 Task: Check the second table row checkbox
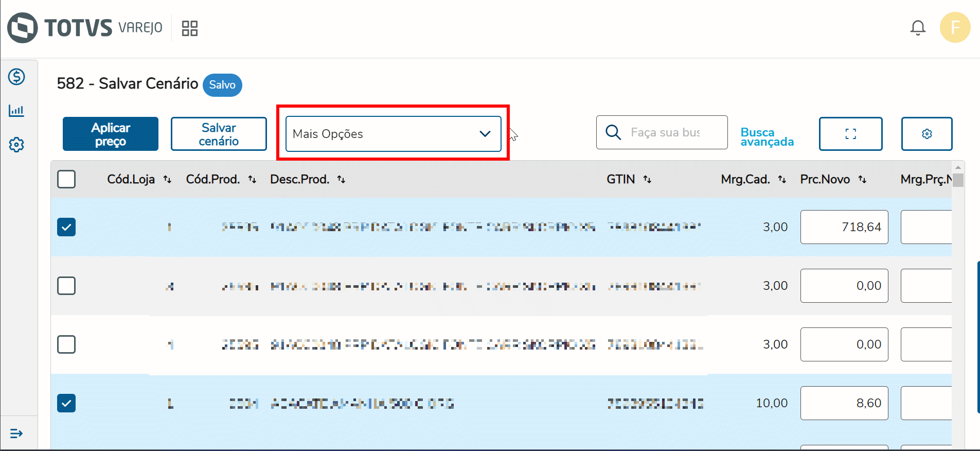pyautogui.click(x=66, y=286)
